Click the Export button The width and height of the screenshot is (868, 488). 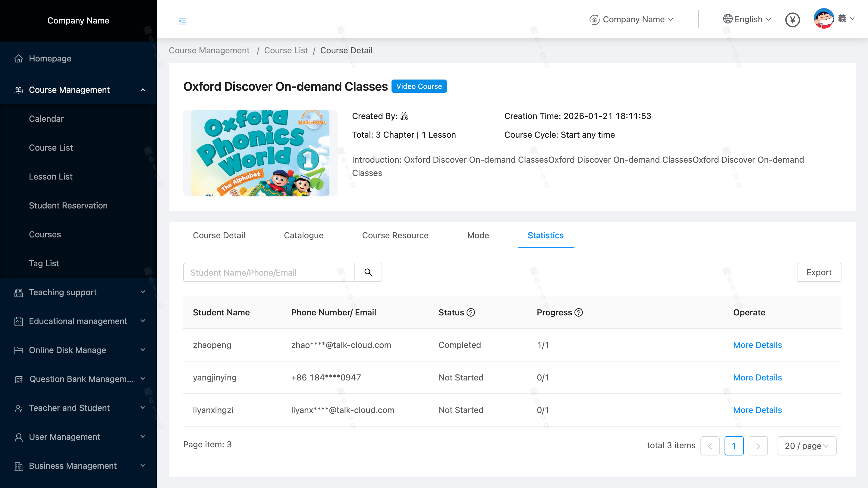[x=819, y=272]
